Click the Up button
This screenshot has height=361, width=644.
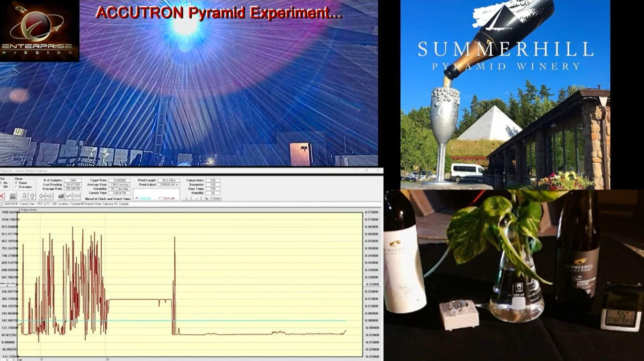click(206, 198)
